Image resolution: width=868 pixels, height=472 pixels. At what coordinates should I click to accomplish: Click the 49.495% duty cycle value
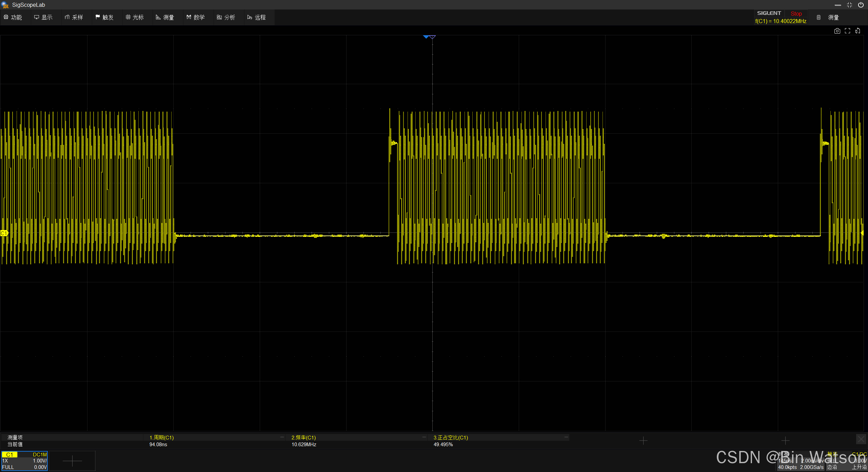tap(443, 445)
